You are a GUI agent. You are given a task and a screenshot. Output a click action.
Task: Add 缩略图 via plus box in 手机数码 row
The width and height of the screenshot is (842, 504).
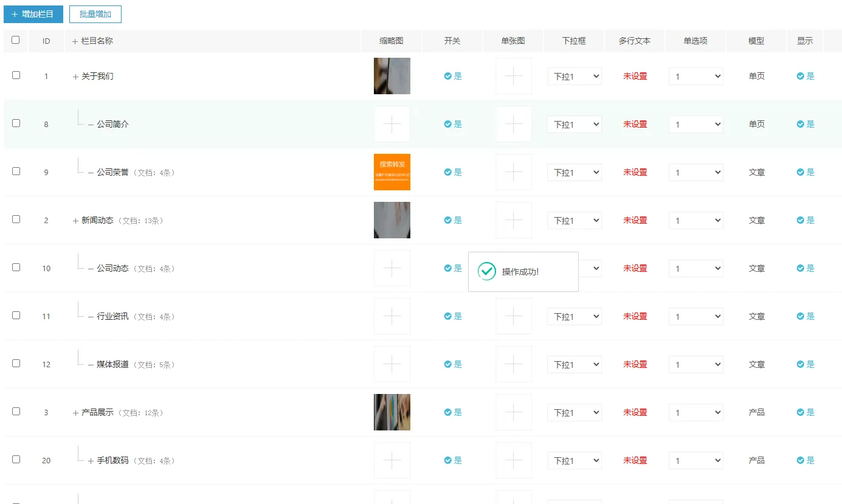pos(392,460)
